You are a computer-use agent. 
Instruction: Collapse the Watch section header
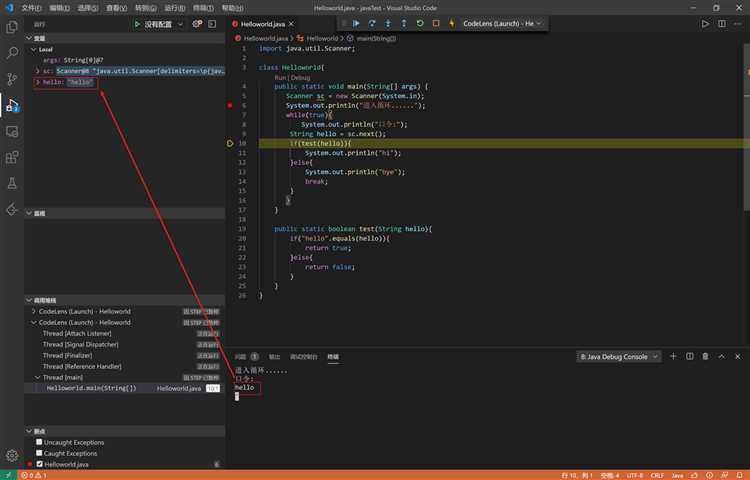tap(124, 213)
